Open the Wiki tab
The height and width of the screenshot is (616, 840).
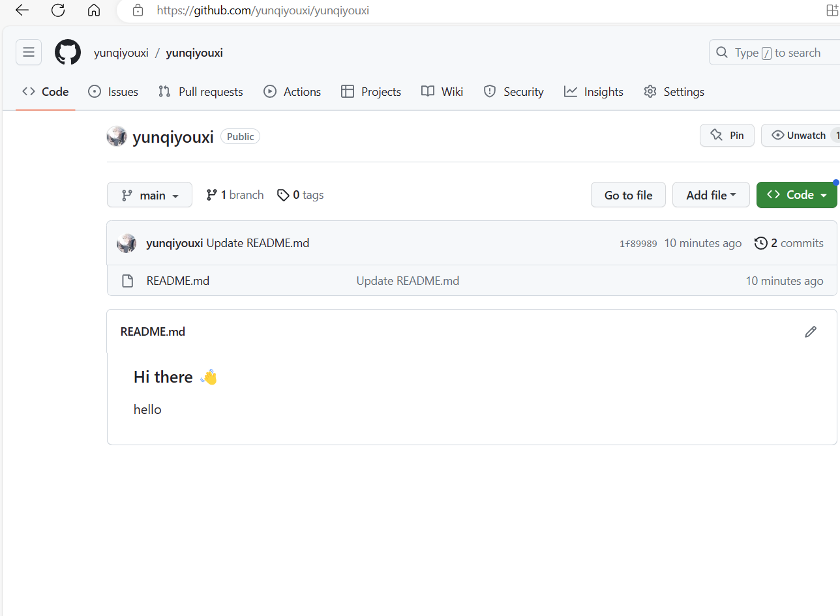point(442,92)
